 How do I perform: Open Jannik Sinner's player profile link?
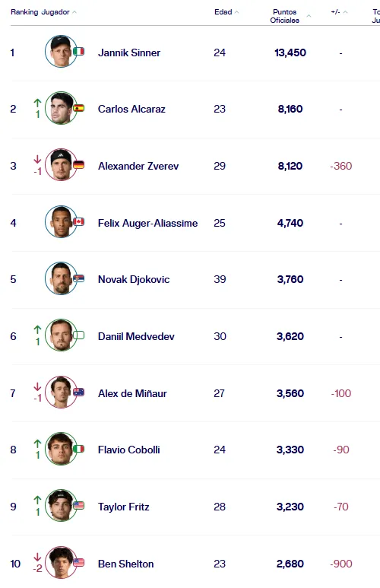coord(129,52)
